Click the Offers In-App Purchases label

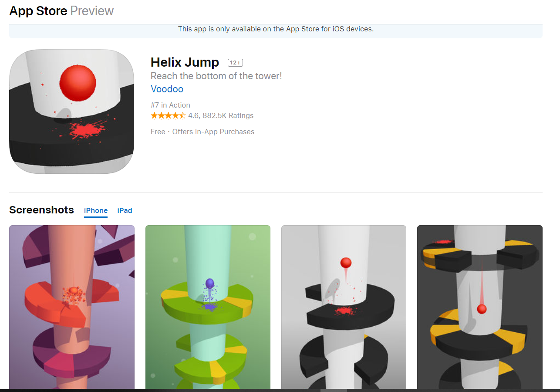(x=213, y=132)
